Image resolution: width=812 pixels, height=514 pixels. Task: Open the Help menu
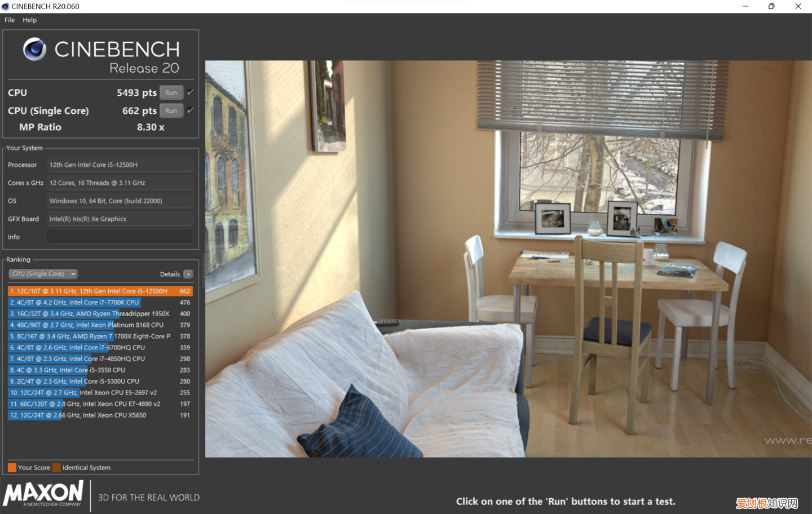(29, 20)
